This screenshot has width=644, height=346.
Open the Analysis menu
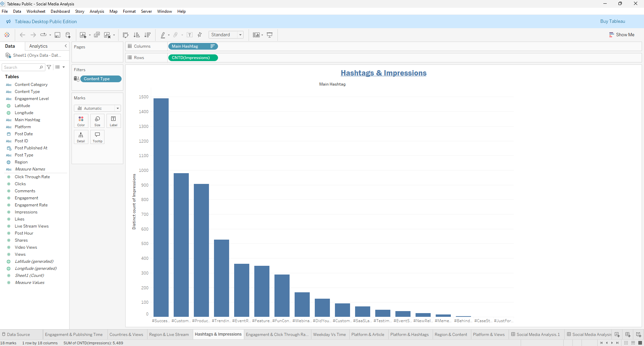(97, 11)
